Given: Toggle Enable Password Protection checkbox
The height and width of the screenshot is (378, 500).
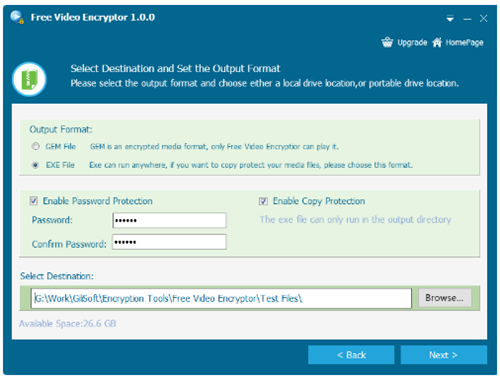Looking at the screenshot, I should point(33,201).
